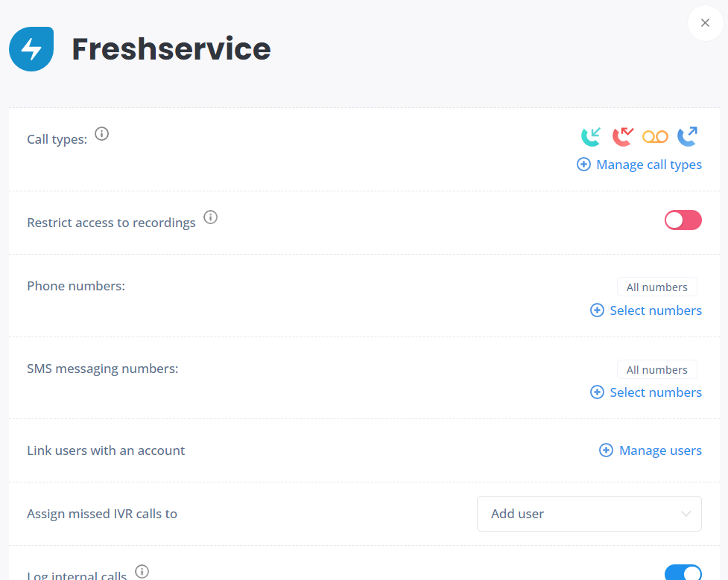The height and width of the screenshot is (580, 728).
Task: Click the plus icon beside Manage call types
Action: point(583,165)
